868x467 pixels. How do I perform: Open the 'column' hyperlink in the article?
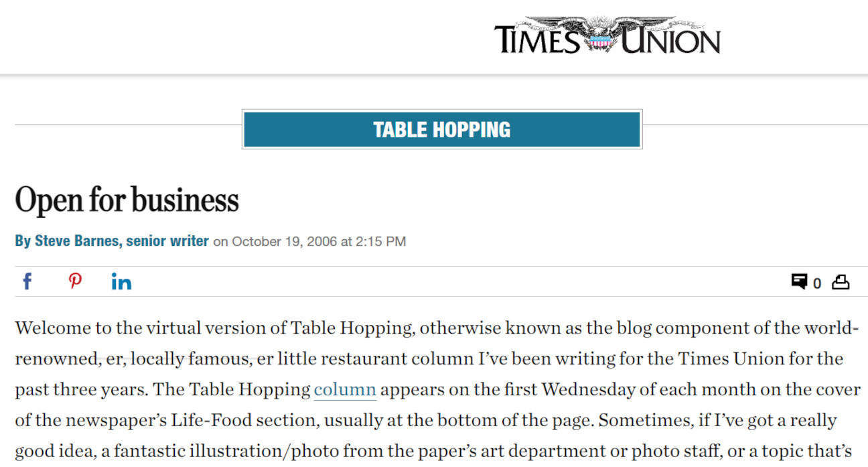(345, 389)
